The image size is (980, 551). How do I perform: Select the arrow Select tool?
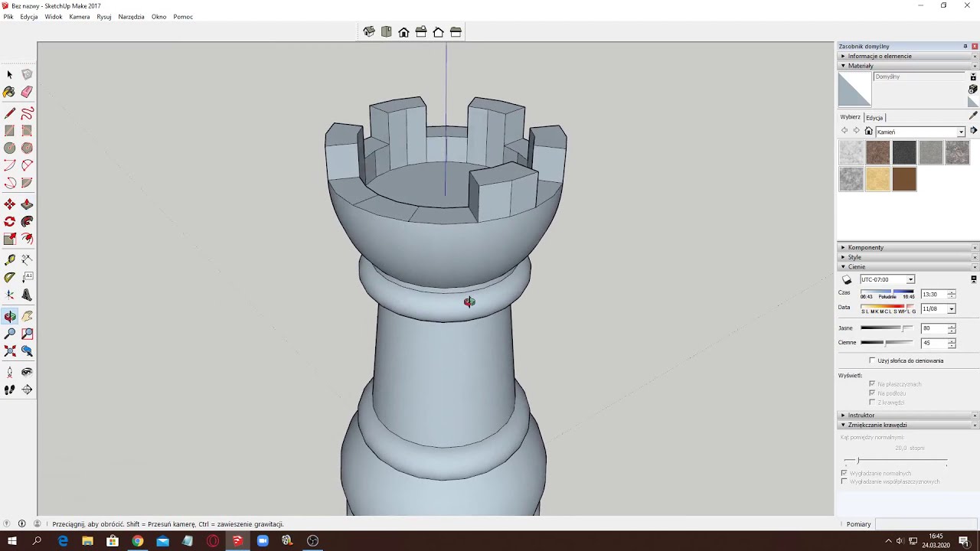pos(9,74)
